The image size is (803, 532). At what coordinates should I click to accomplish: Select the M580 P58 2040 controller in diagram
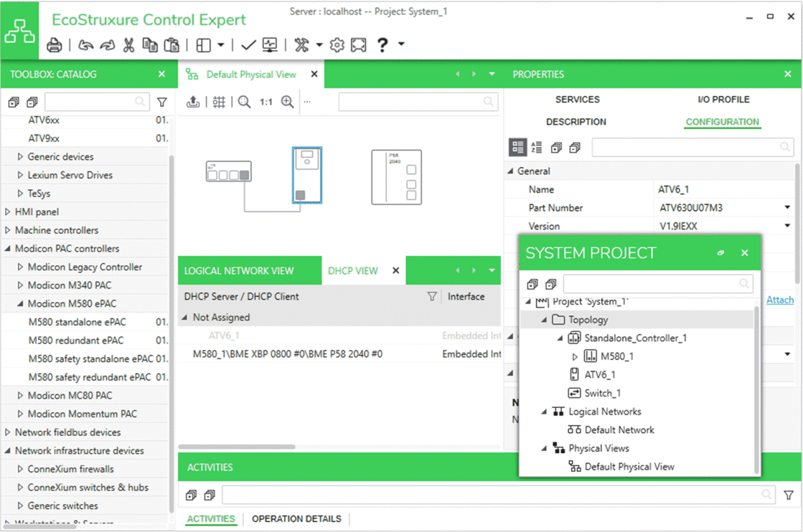tap(396, 177)
